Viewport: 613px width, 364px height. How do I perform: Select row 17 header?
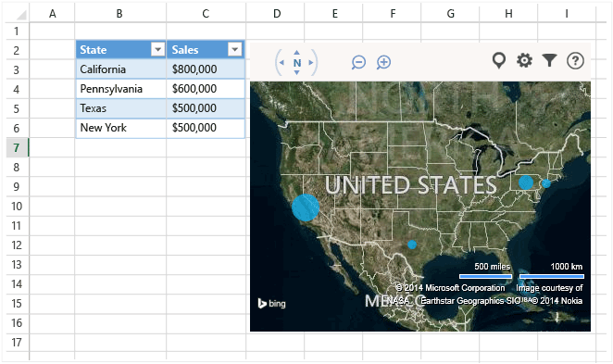tap(17, 343)
